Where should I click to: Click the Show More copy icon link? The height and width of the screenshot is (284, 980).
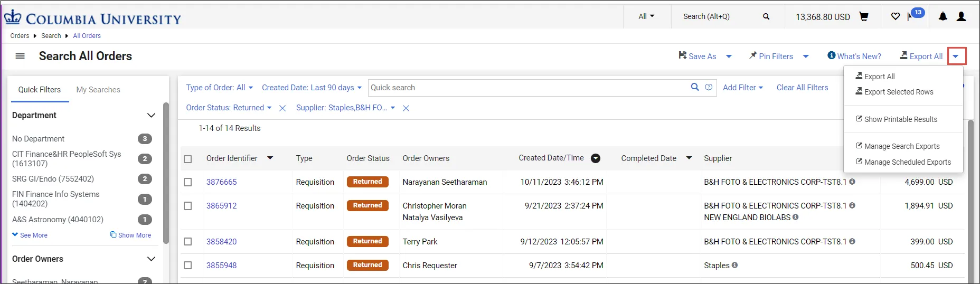(x=130, y=235)
